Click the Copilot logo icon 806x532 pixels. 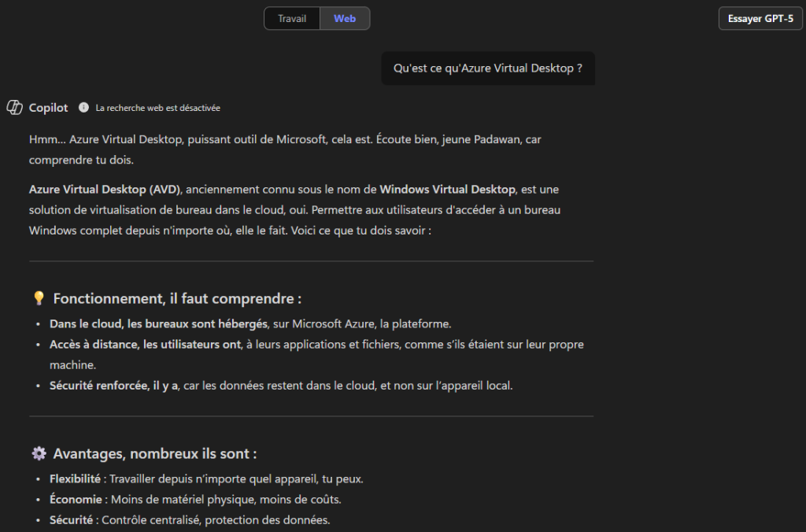14,108
